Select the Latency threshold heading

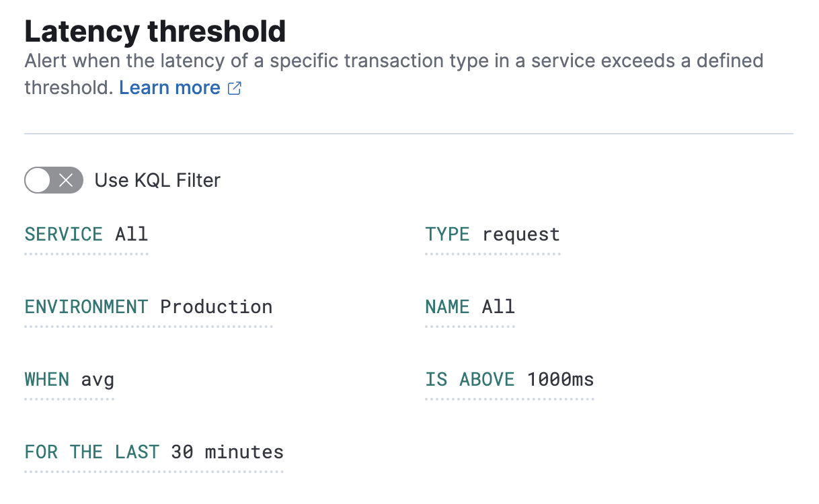[154, 31]
